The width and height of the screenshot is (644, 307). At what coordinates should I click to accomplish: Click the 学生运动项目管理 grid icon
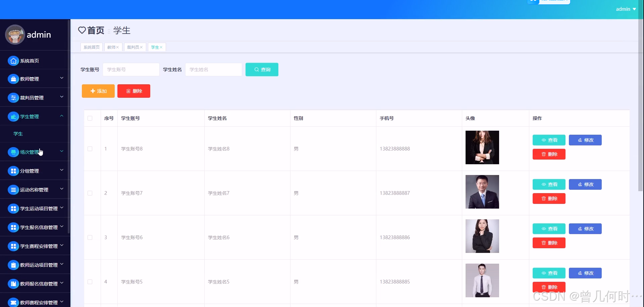(x=13, y=209)
